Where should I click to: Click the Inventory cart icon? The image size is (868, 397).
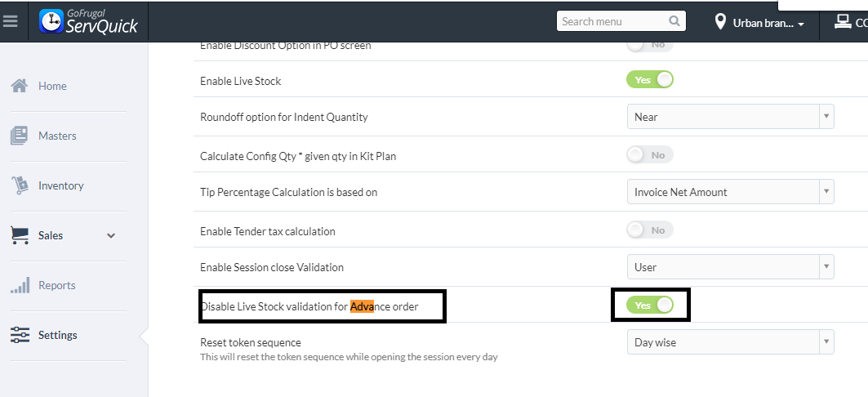point(20,185)
